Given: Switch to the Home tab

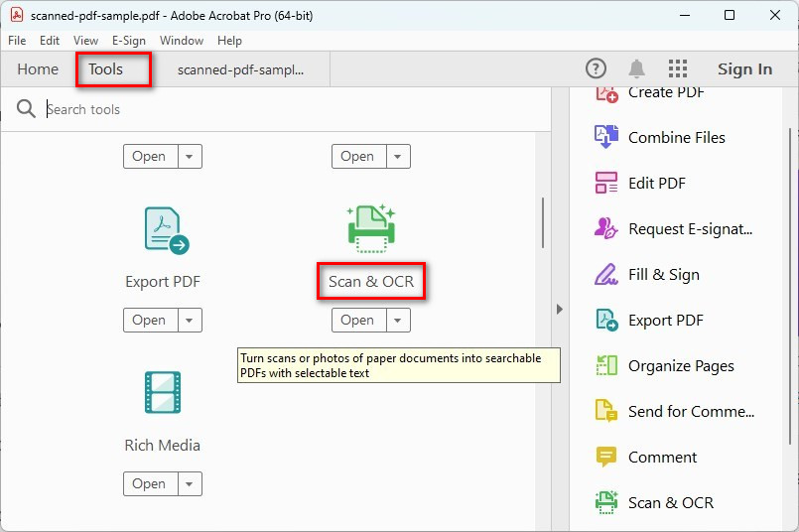Looking at the screenshot, I should click(38, 69).
